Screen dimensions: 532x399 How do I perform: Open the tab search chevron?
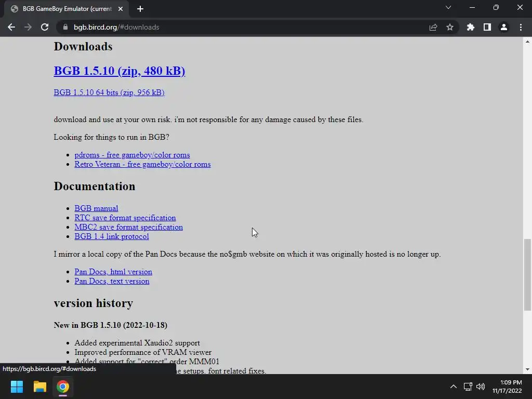[448, 7]
